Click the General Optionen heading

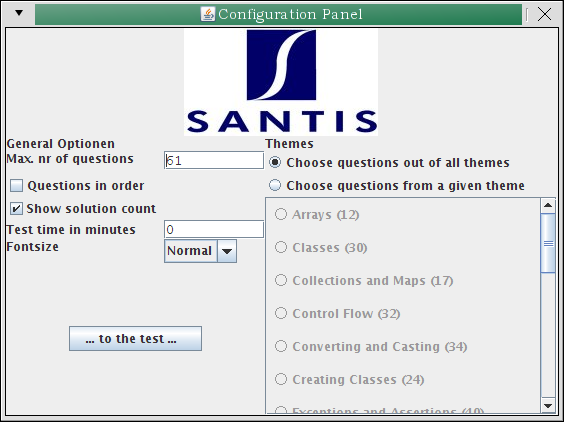(x=60, y=144)
